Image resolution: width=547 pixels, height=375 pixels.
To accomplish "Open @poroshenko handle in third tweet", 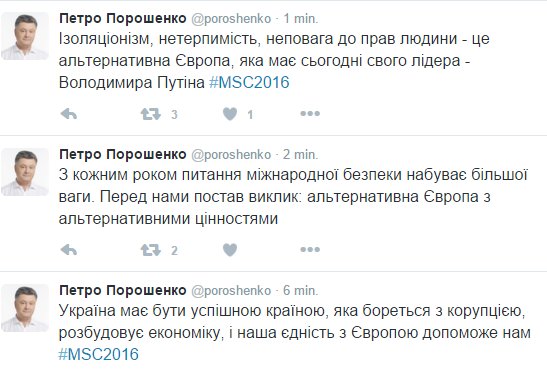I will pyautogui.click(x=231, y=290).
